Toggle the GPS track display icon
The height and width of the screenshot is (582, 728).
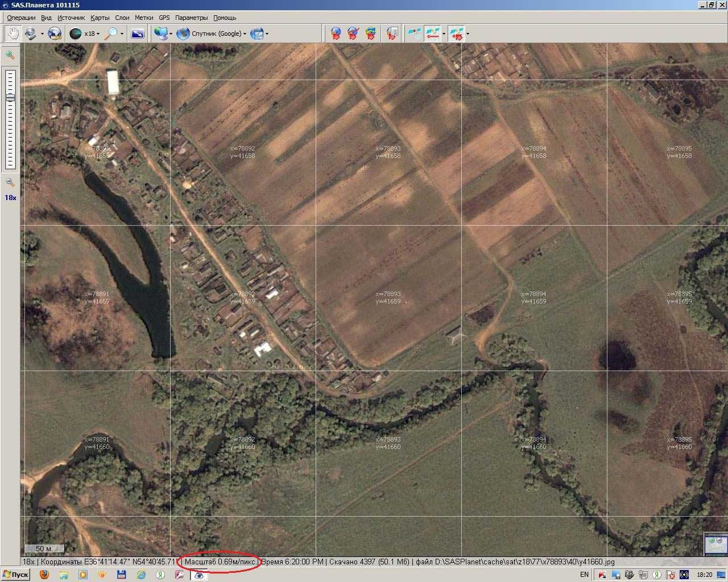(x=433, y=34)
